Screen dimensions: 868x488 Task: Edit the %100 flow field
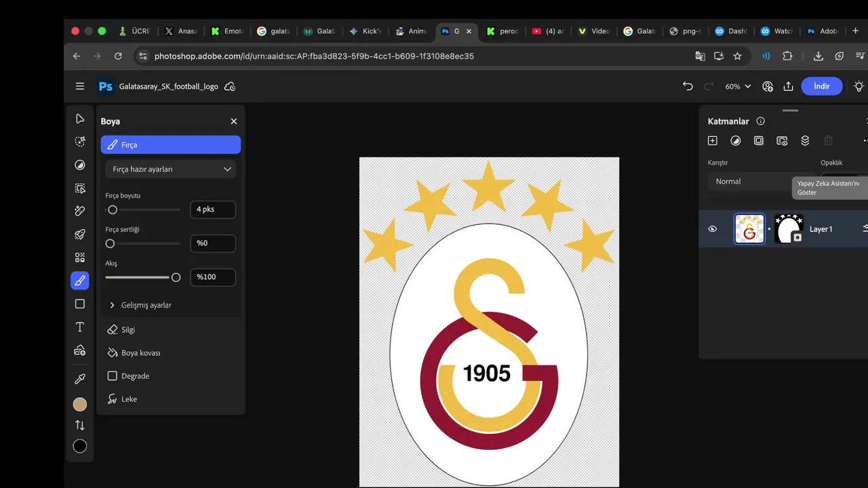click(213, 277)
